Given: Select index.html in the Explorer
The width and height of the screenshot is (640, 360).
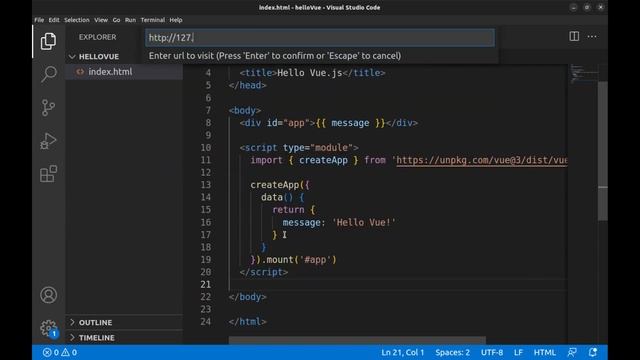Looking at the screenshot, I should pyautogui.click(x=124, y=72).
